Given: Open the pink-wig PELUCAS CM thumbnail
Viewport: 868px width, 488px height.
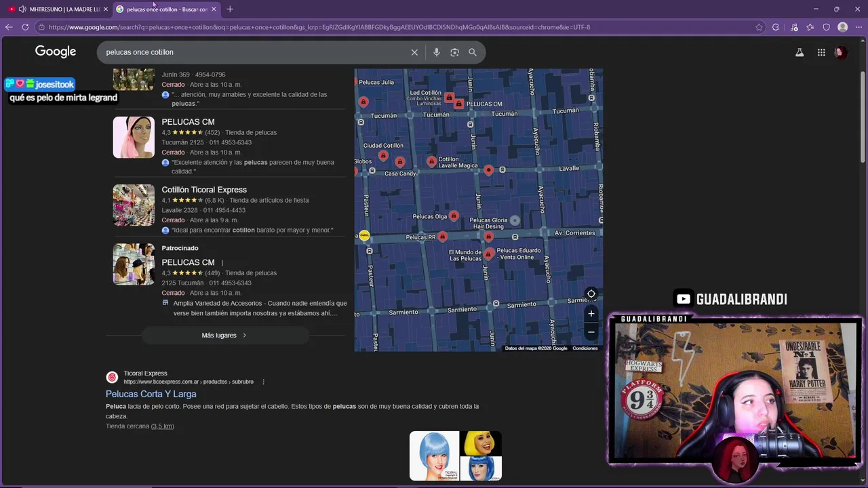Looking at the screenshot, I should [x=134, y=138].
